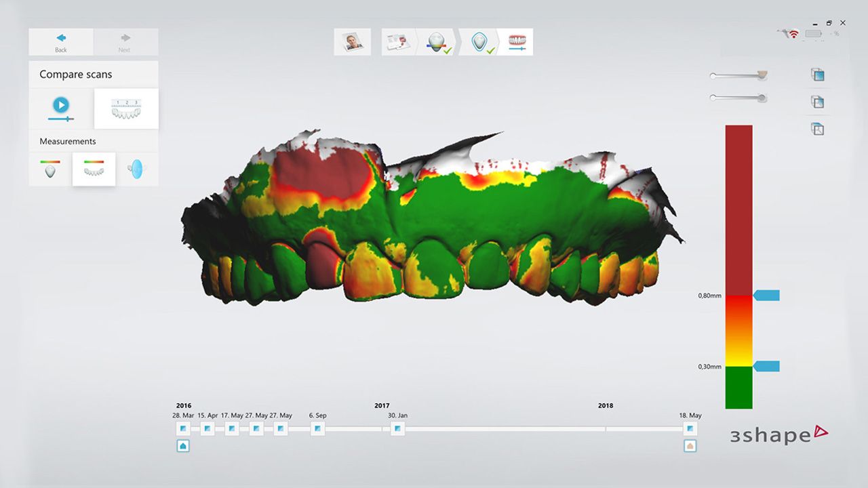Select the 30. Jan scan on timeline
This screenshot has height=488, width=868.
397,428
